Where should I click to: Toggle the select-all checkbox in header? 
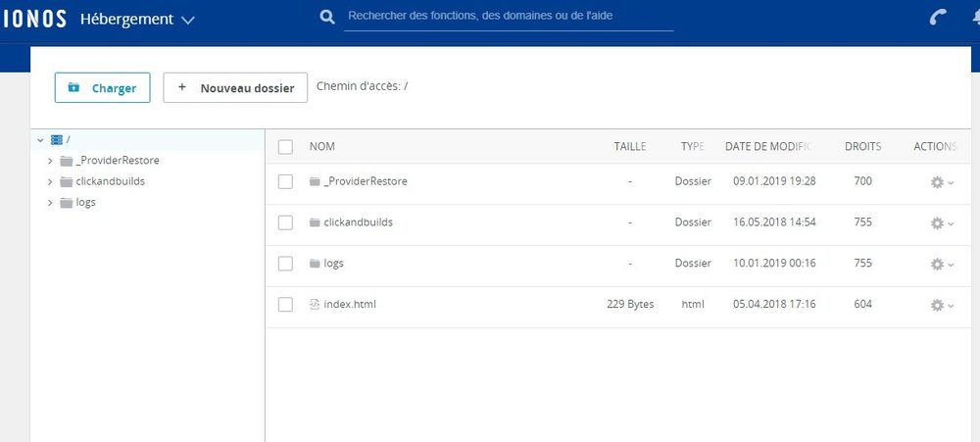pyautogui.click(x=285, y=147)
